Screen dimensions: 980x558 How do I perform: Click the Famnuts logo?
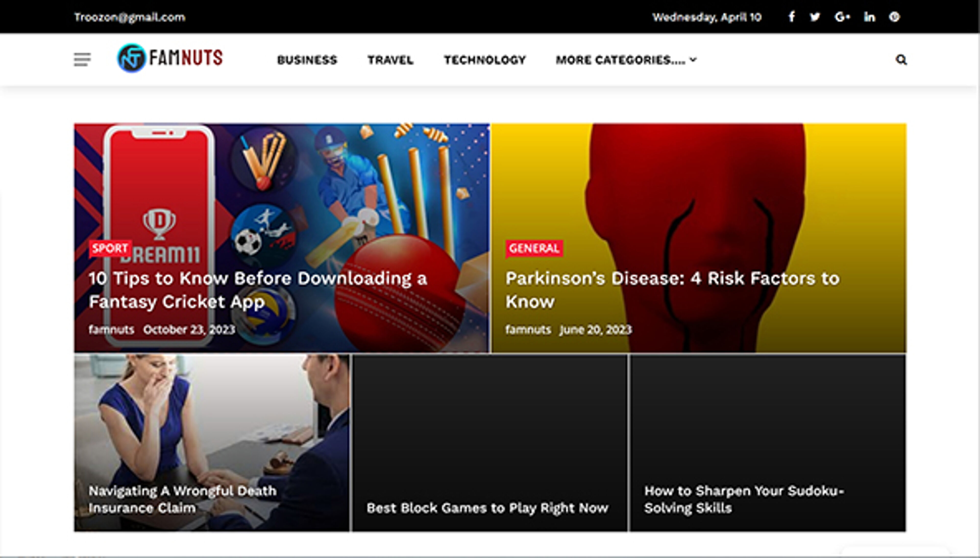(x=170, y=58)
